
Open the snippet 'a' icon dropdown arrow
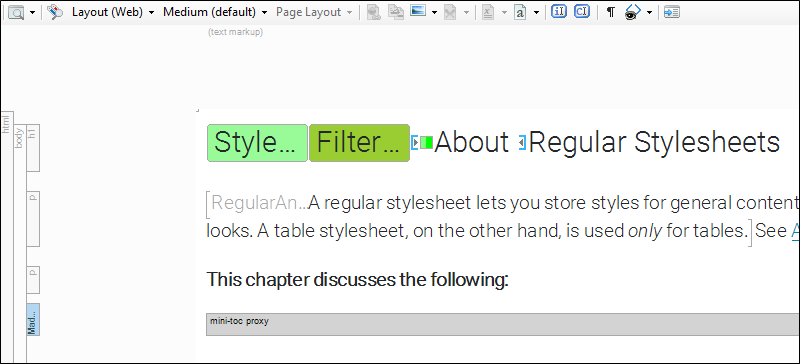point(536,13)
